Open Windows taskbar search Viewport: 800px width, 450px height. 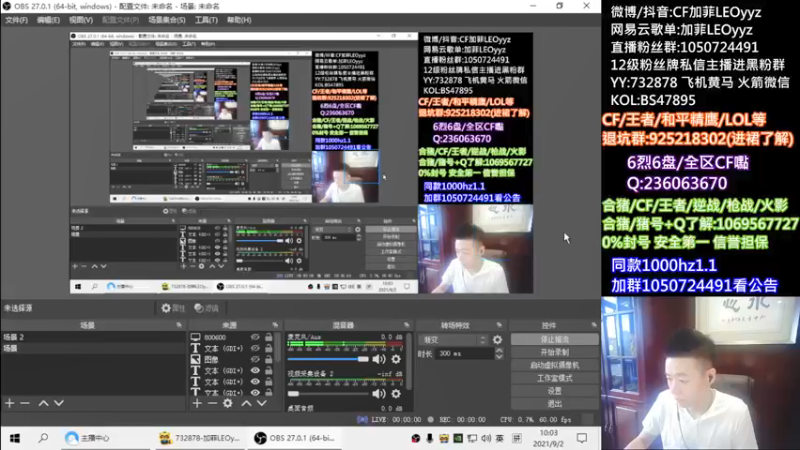click(43, 438)
